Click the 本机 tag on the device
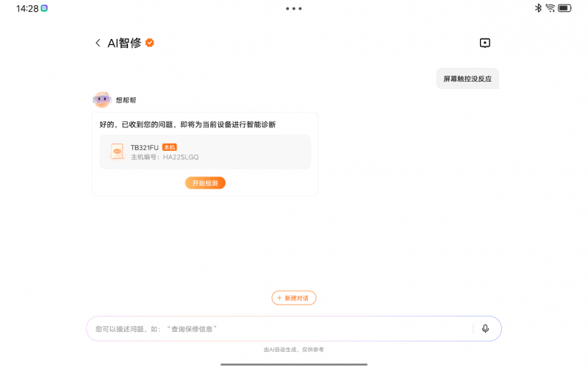This screenshot has height=368, width=588. click(169, 147)
